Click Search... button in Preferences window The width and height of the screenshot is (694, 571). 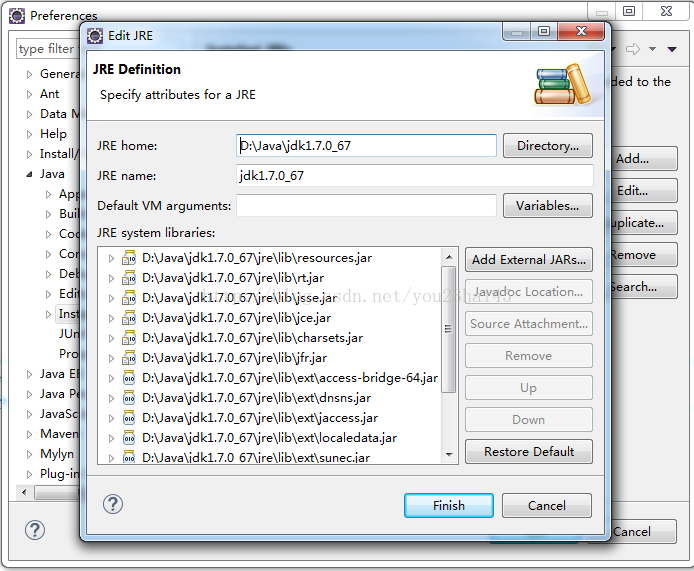pyautogui.click(x=644, y=287)
